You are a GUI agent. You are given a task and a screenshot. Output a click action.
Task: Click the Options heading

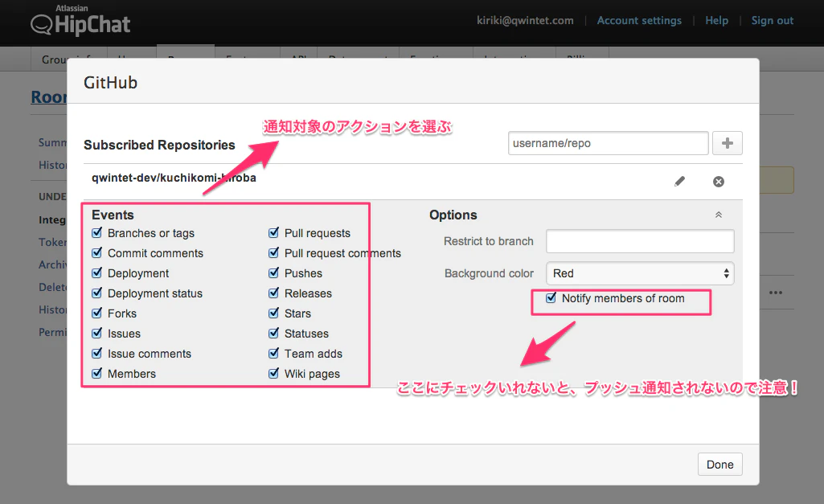(453, 215)
